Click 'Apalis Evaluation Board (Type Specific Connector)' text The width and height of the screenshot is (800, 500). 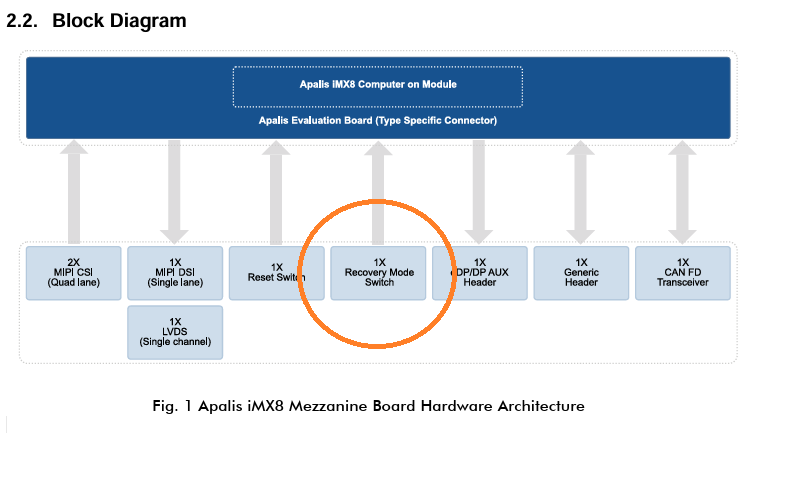[378, 120]
